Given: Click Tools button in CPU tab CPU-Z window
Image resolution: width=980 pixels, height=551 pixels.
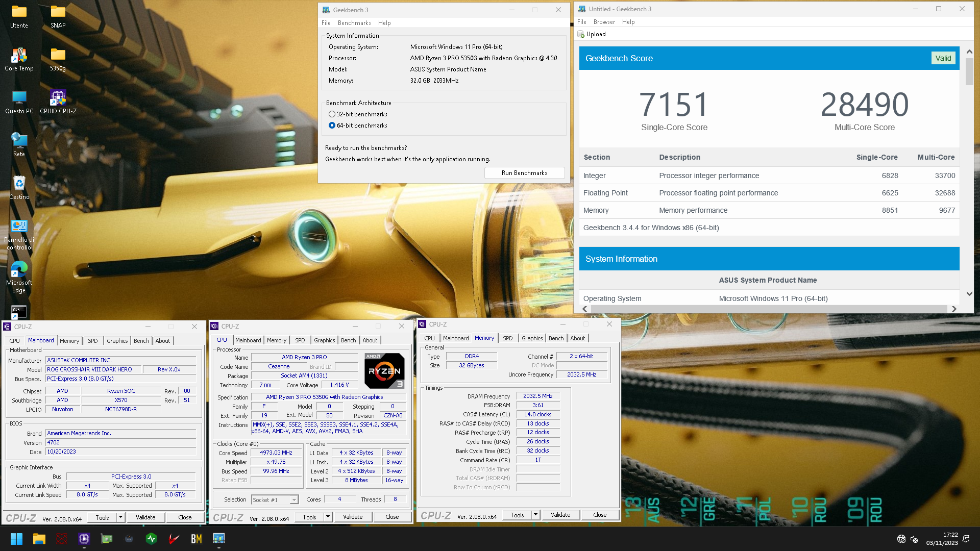Looking at the screenshot, I should point(309,517).
